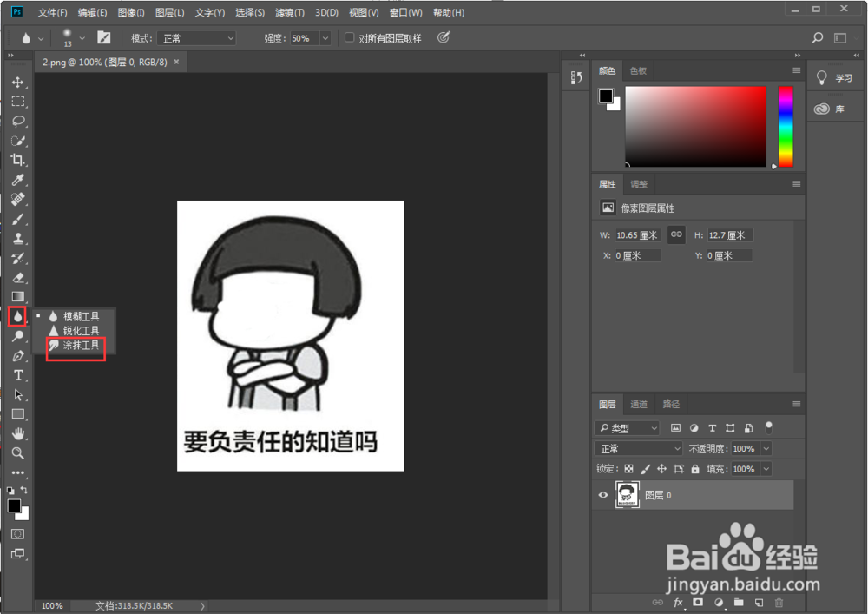The image size is (868, 614).
Task: Toggle layer filter switch
Action: 768,427
